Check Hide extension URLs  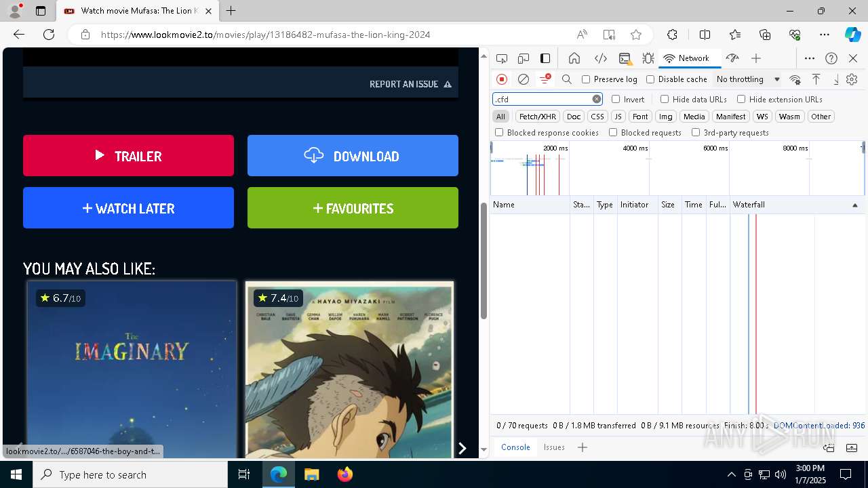click(741, 99)
